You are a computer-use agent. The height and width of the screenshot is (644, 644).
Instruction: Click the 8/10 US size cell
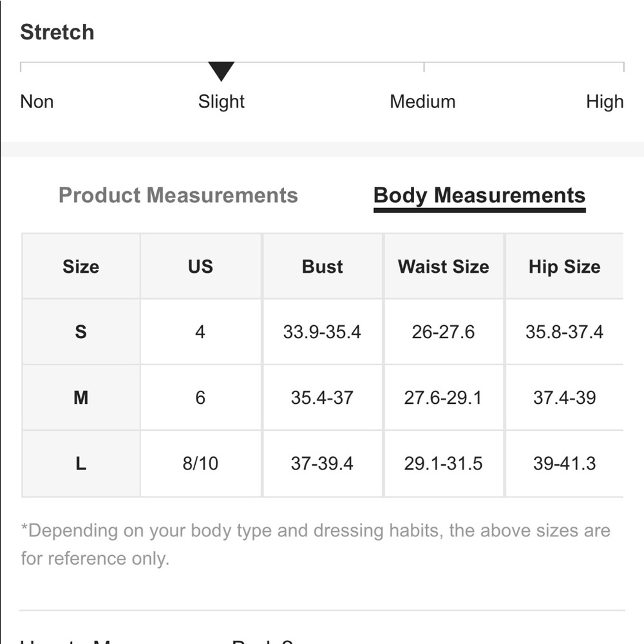(x=200, y=464)
